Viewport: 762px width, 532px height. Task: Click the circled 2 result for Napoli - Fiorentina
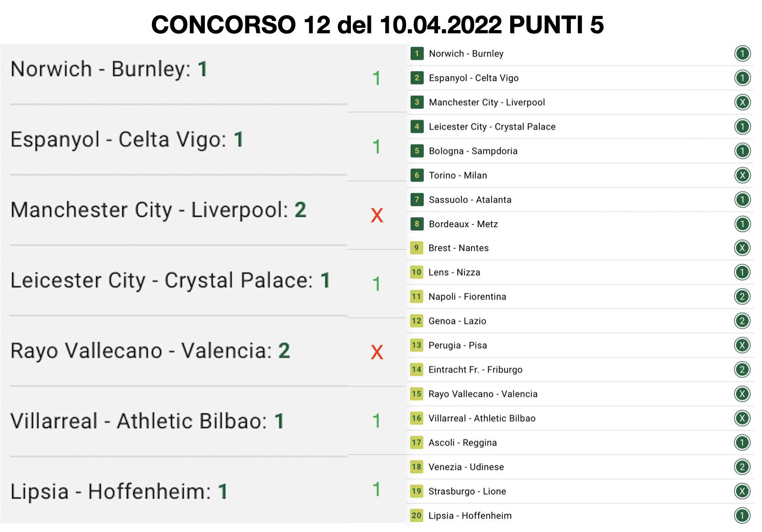point(742,297)
